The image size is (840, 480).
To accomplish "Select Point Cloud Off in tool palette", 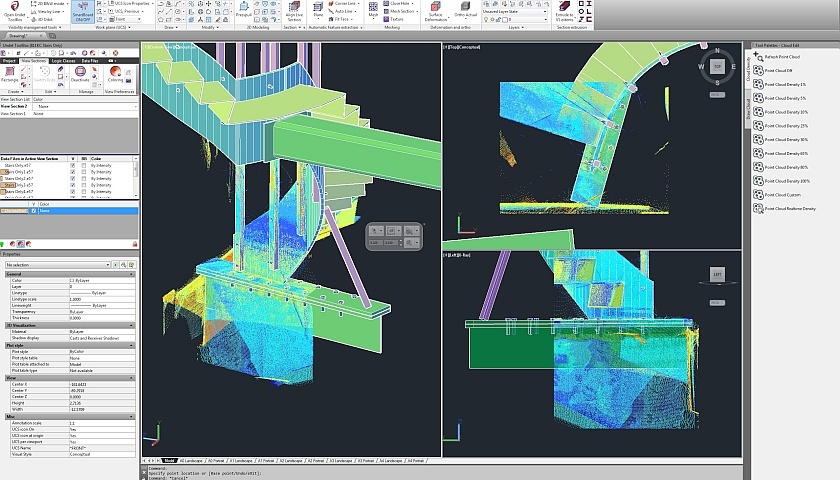I will [778, 70].
